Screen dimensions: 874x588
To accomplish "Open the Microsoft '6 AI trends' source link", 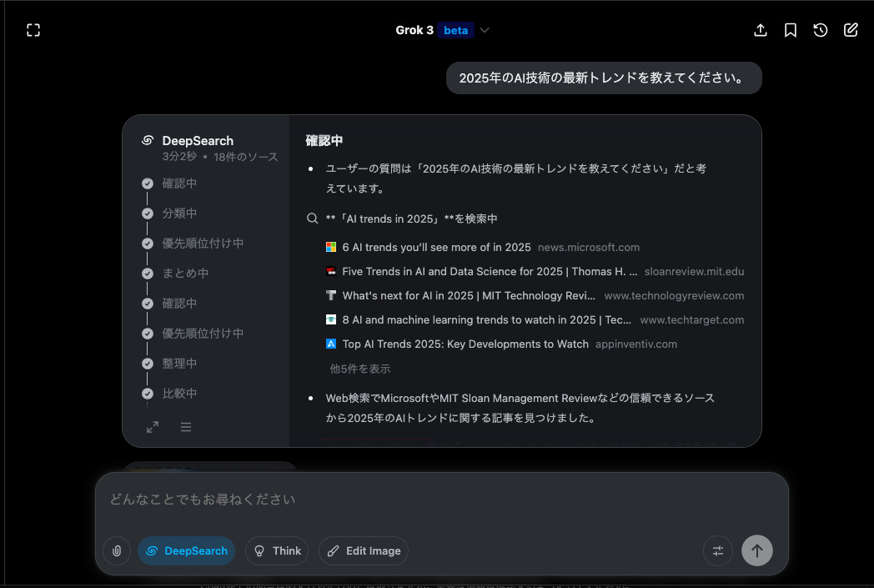I will (436, 247).
